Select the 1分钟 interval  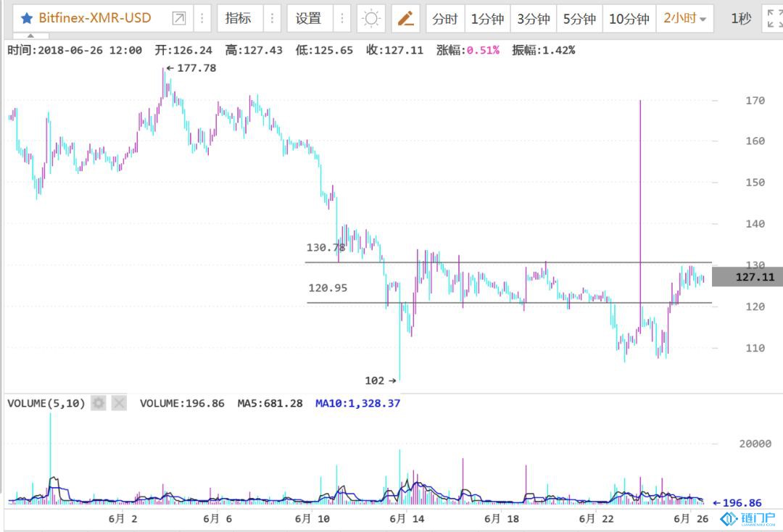[x=487, y=18]
